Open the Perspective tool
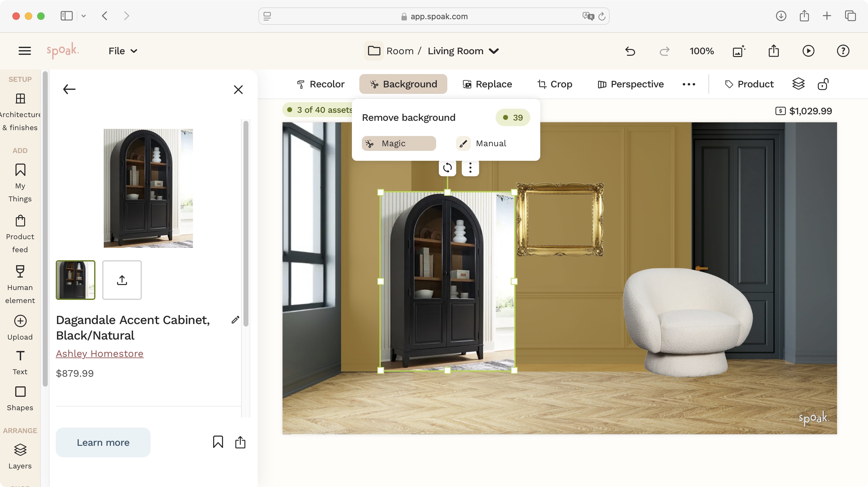868x487 pixels. click(x=630, y=84)
